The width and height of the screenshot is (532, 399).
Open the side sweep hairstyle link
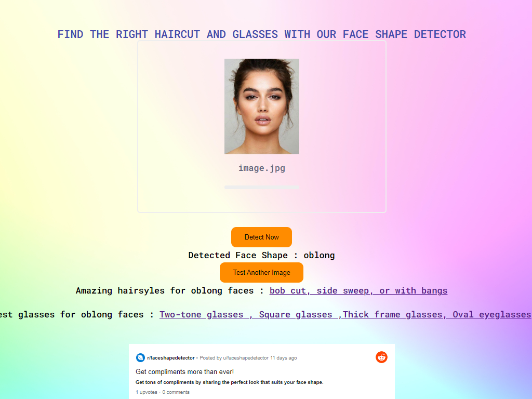343,291
